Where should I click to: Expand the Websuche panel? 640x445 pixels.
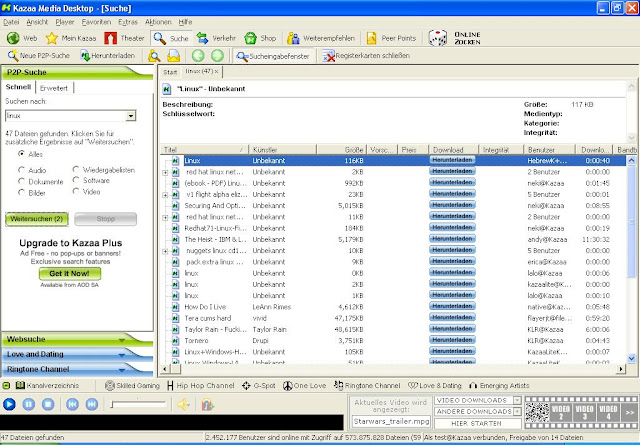click(x=78, y=339)
